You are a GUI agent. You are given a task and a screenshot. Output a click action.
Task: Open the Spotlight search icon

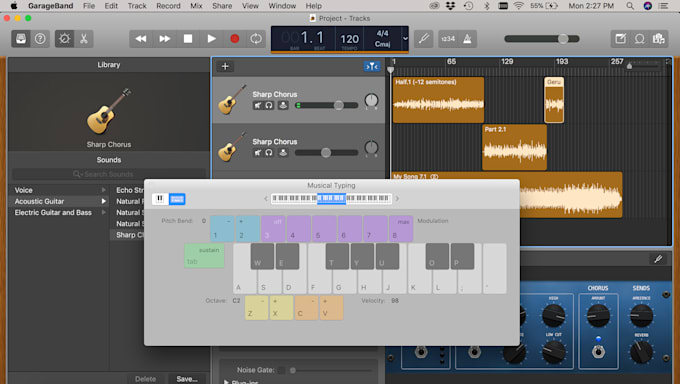[x=630, y=6]
